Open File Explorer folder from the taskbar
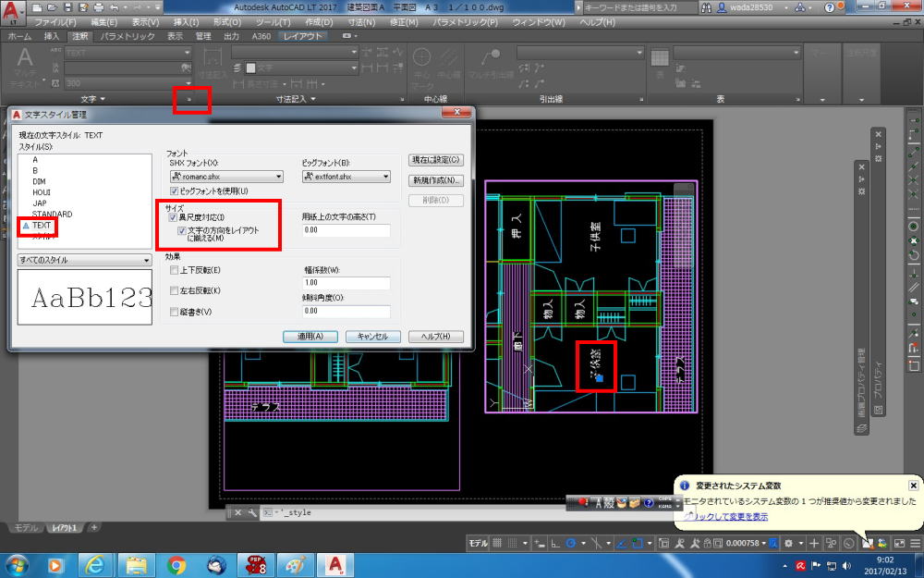The image size is (924, 578). (x=136, y=565)
